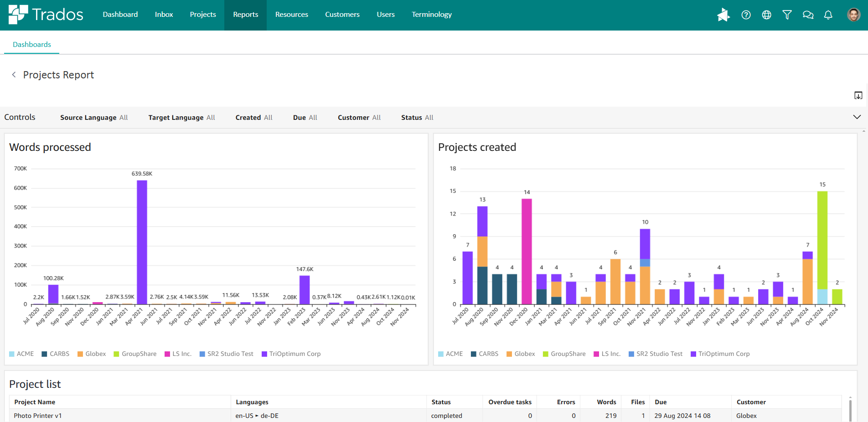
Task: Click the 639.58K bar for Apr 2021
Action: (x=142, y=242)
